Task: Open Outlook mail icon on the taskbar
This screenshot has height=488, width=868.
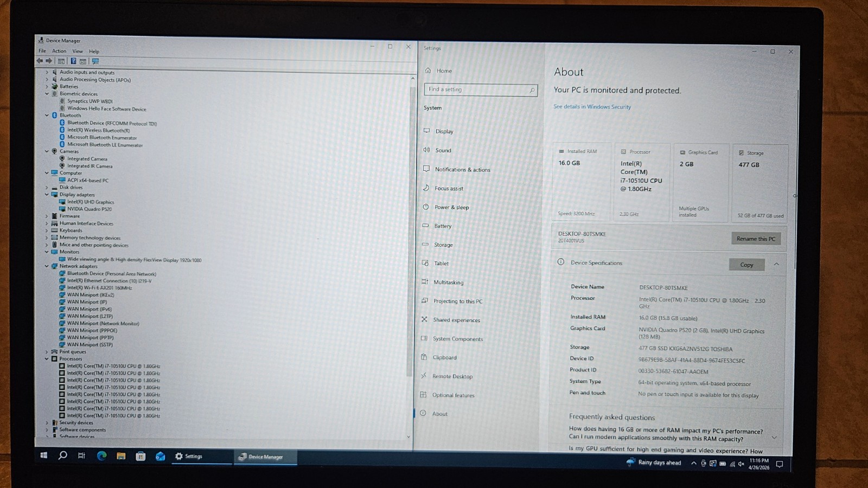Action: tap(160, 457)
